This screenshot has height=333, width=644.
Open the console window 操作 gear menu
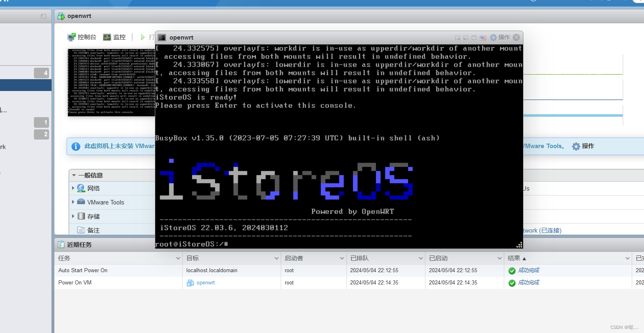[500, 37]
